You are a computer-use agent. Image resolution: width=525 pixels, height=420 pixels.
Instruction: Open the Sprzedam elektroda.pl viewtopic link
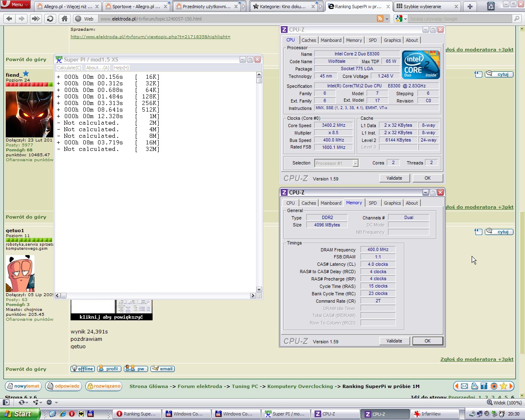point(151,37)
